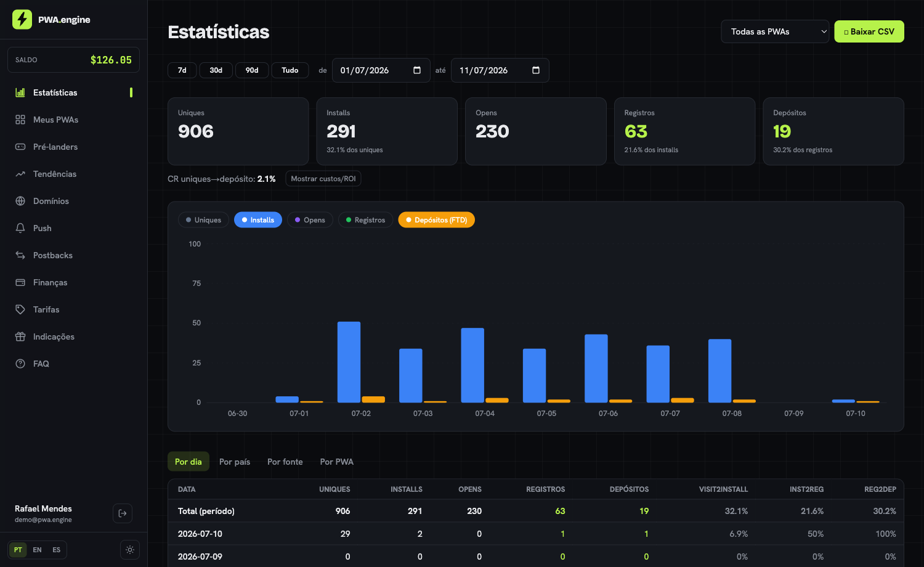
Task: Click the Registros 63 stat card
Action: pos(684,131)
